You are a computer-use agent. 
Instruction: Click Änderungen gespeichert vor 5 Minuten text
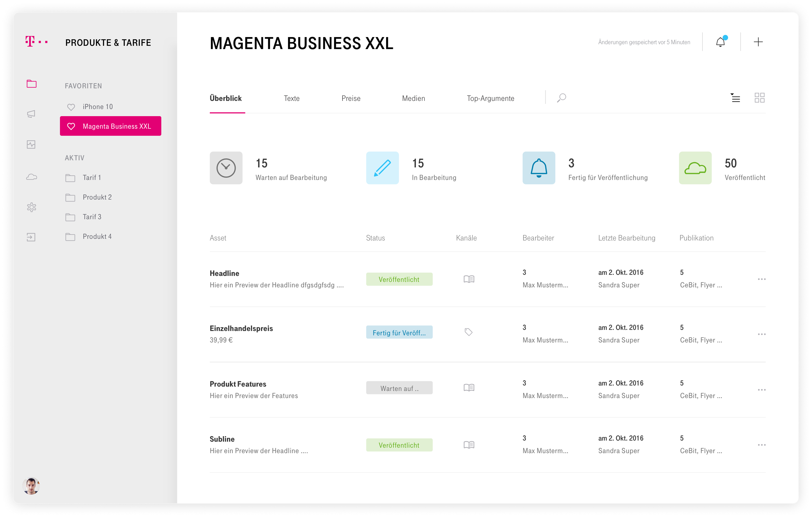tap(644, 42)
